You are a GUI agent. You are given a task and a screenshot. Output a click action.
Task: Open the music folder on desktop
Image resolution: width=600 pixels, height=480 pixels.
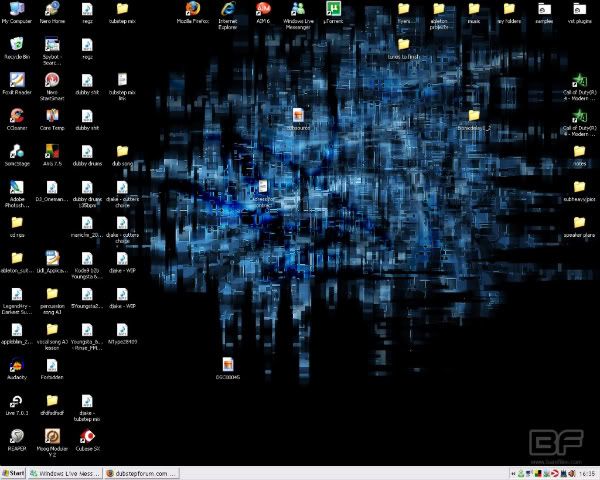[474, 13]
